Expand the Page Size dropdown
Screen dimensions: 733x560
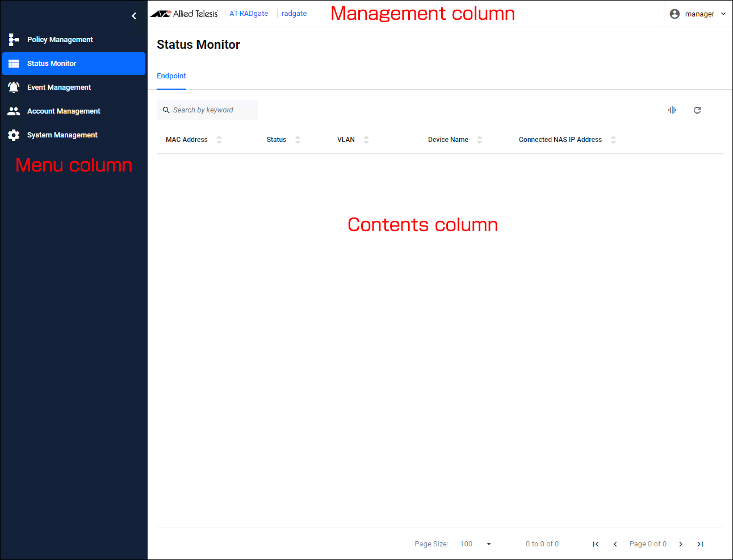[488, 544]
